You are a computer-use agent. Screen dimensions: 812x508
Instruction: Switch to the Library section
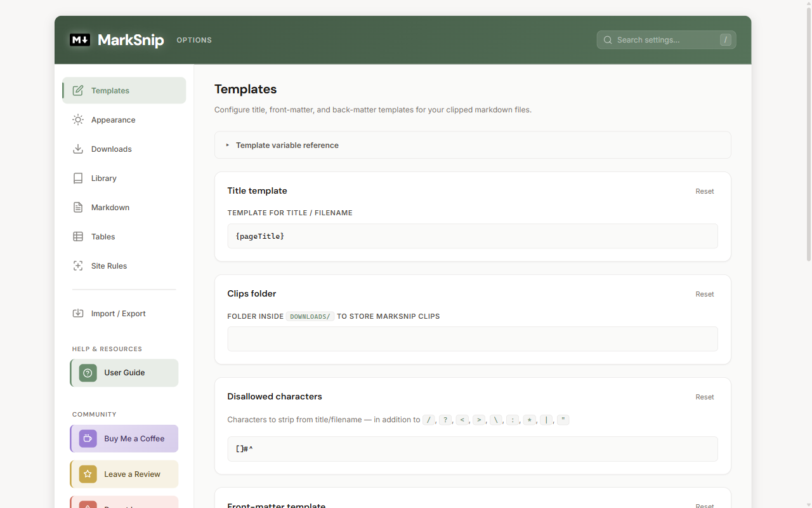tap(124, 178)
